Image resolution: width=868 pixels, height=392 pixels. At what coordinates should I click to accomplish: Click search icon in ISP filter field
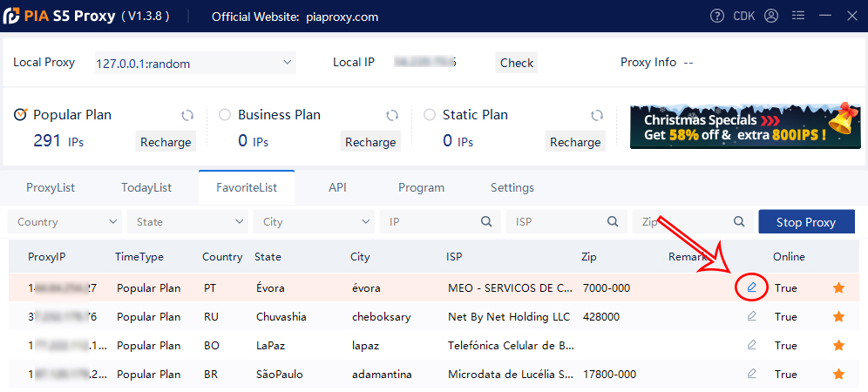pyautogui.click(x=613, y=221)
